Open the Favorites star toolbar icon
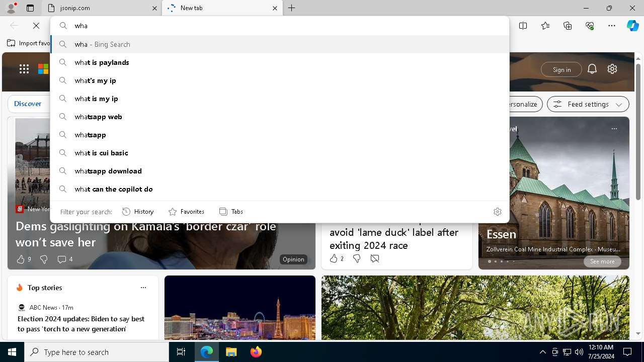 (545, 26)
